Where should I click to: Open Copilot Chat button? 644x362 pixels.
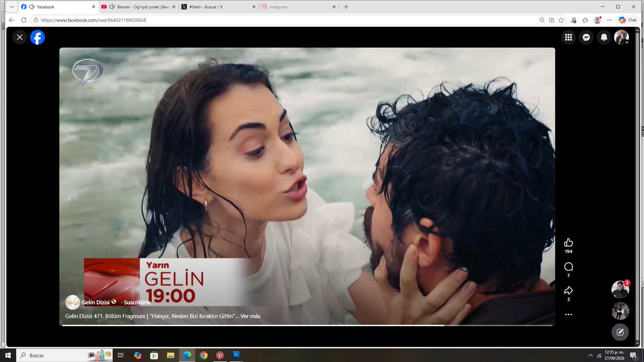[627, 20]
